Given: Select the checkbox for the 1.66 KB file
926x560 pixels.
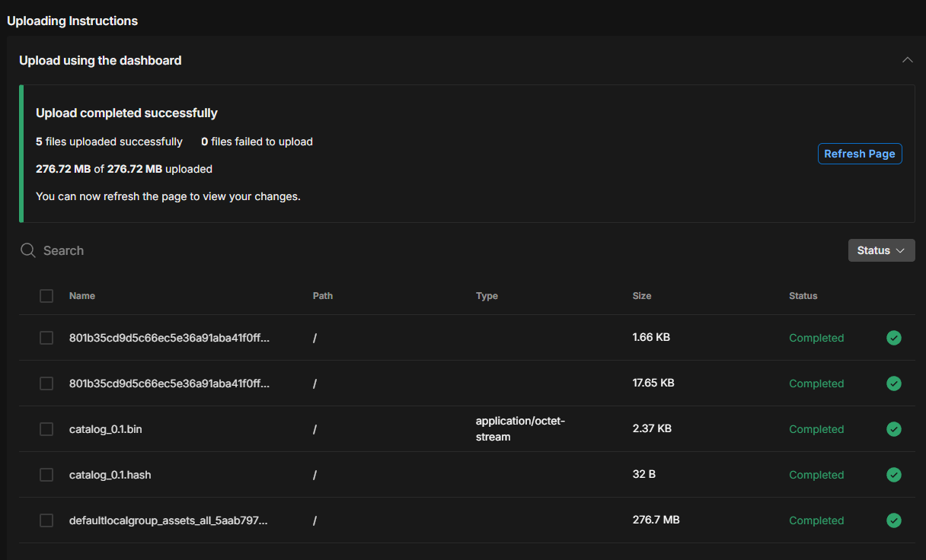Looking at the screenshot, I should 46,338.
